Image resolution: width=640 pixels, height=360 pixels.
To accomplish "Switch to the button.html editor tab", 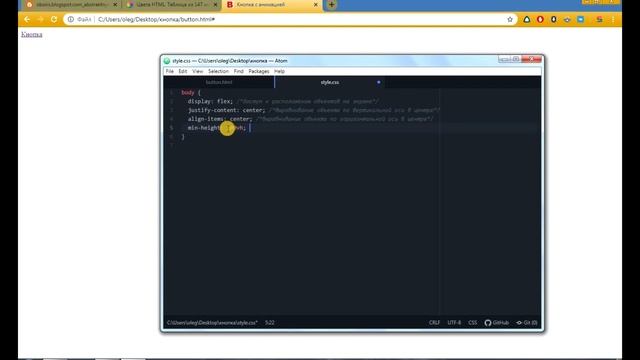I will point(219,82).
